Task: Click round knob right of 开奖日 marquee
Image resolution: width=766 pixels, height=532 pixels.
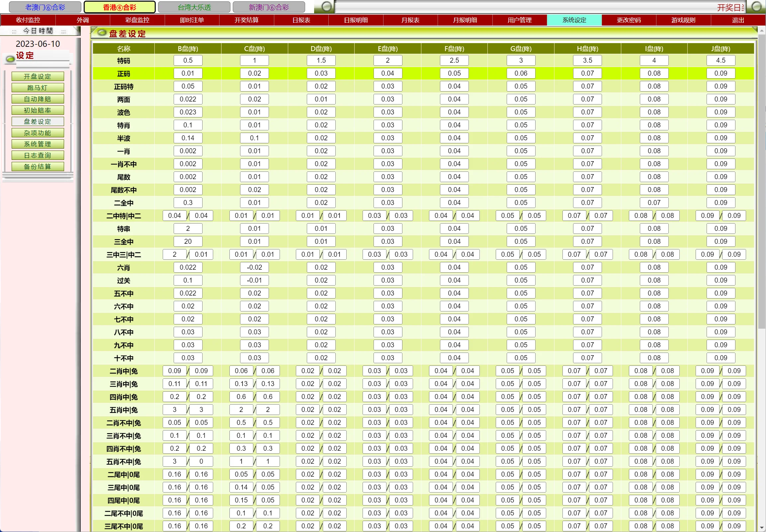Action: pyautogui.click(x=756, y=6)
